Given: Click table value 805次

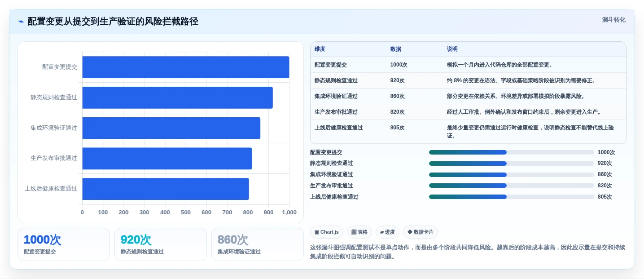Looking at the screenshot, I should click(398, 128).
